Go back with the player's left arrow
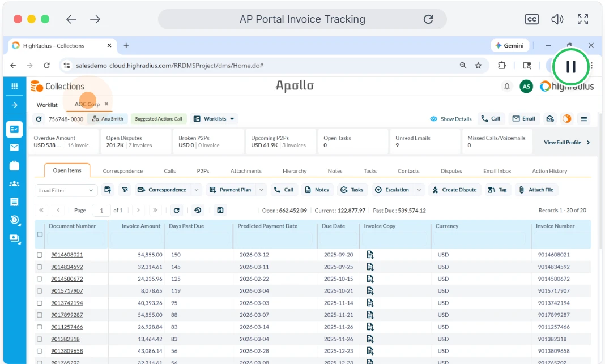The image size is (605, 364). coord(71,19)
